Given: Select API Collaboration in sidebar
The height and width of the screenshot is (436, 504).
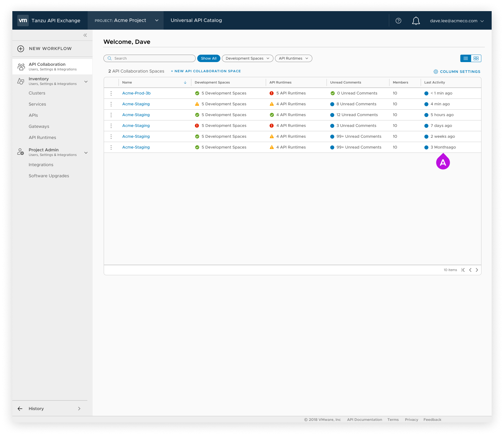Looking at the screenshot, I should (x=52, y=66).
